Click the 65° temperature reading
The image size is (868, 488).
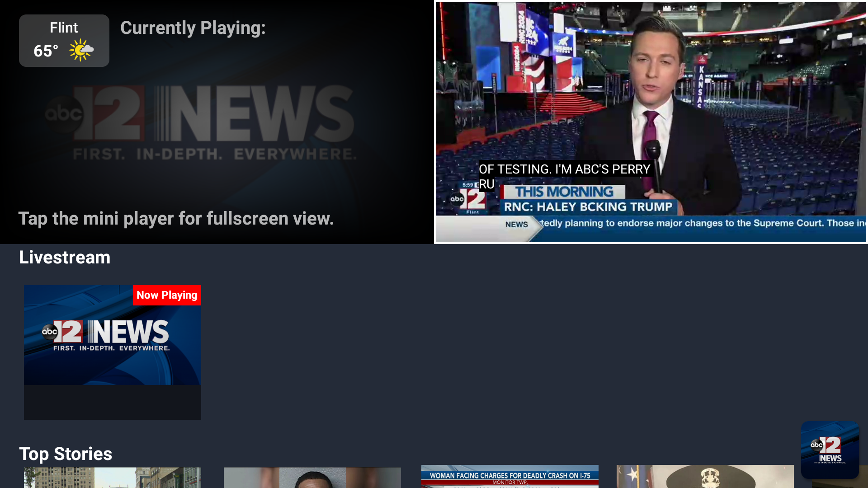click(46, 51)
